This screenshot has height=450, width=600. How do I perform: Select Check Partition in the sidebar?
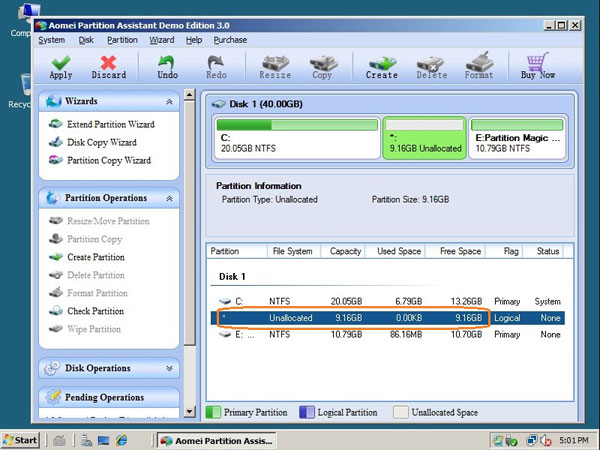pos(95,311)
